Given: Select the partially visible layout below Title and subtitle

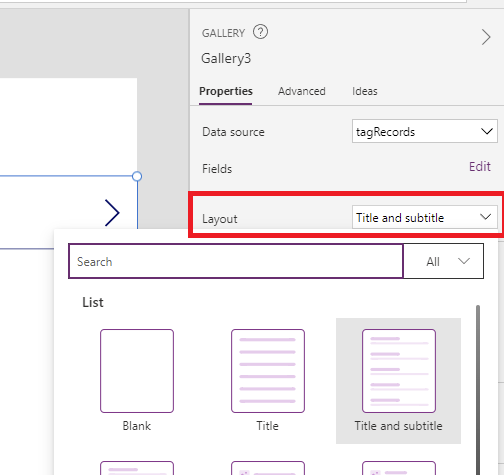Looking at the screenshot, I should coord(399,468).
